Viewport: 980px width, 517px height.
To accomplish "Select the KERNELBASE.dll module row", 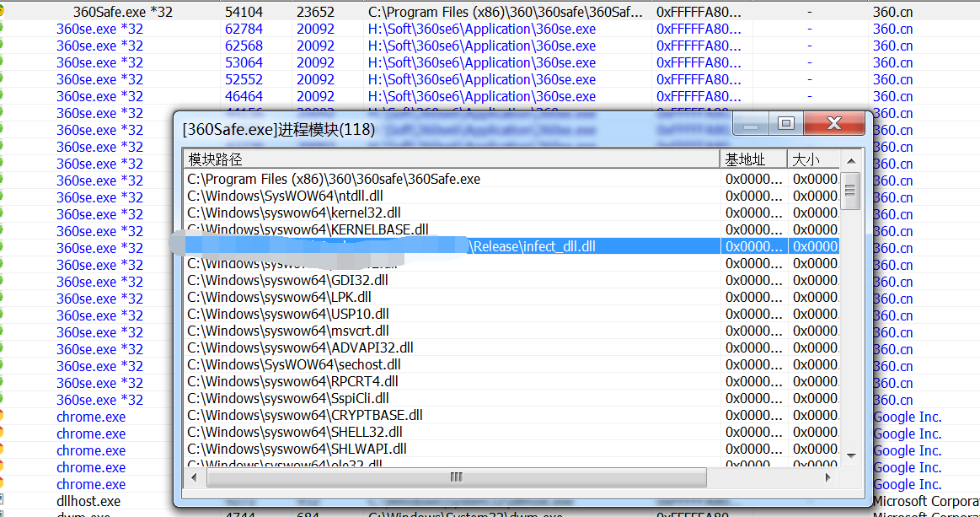I will coord(511,229).
